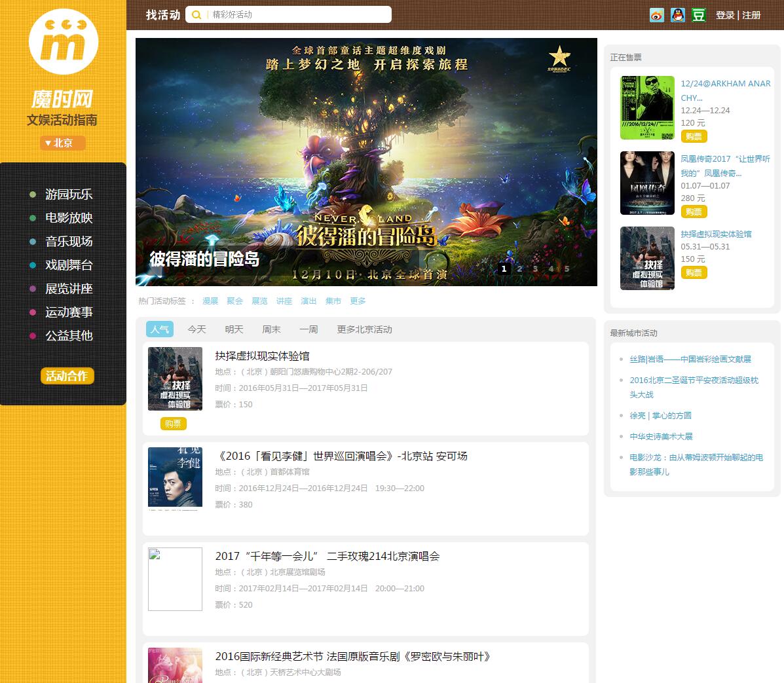The image size is (784, 683).
Task: Open the 公益其他 category
Action: click(x=69, y=335)
